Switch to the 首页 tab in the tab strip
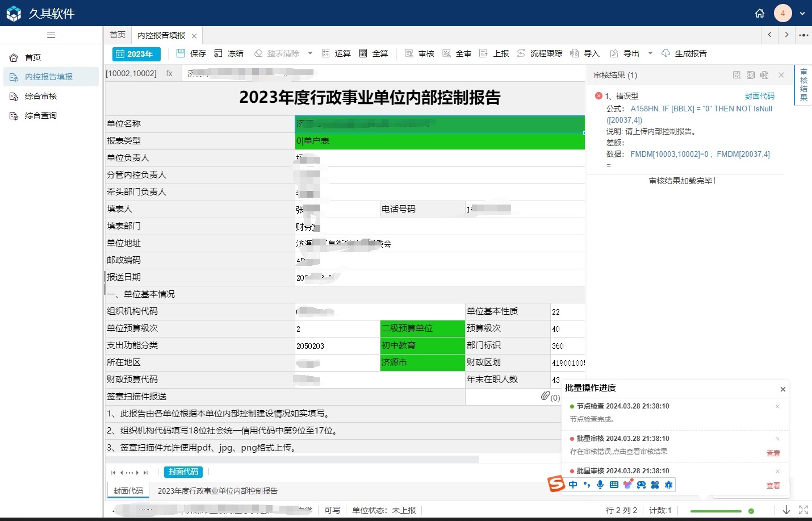The width and height of the screenshot is (812, 521). point(118,35)
